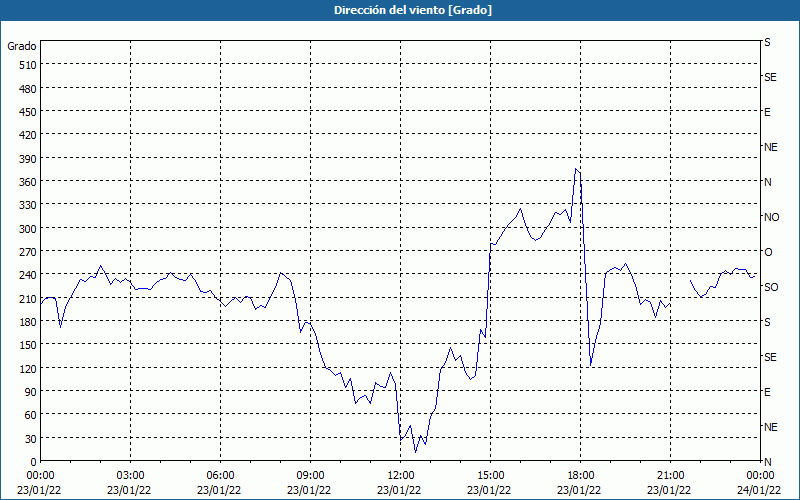Pick the 420 degree axis label
The image size is (800, 500).
[28, 135]
